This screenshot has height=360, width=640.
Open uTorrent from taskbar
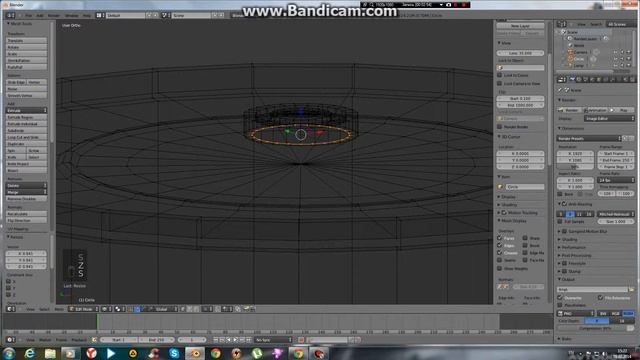coord(257,353)
